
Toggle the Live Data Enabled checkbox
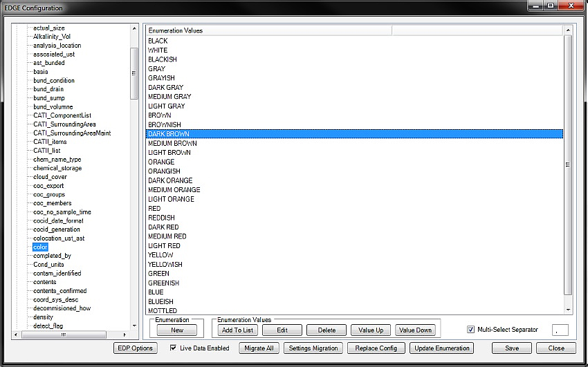[x=173, y=348]
